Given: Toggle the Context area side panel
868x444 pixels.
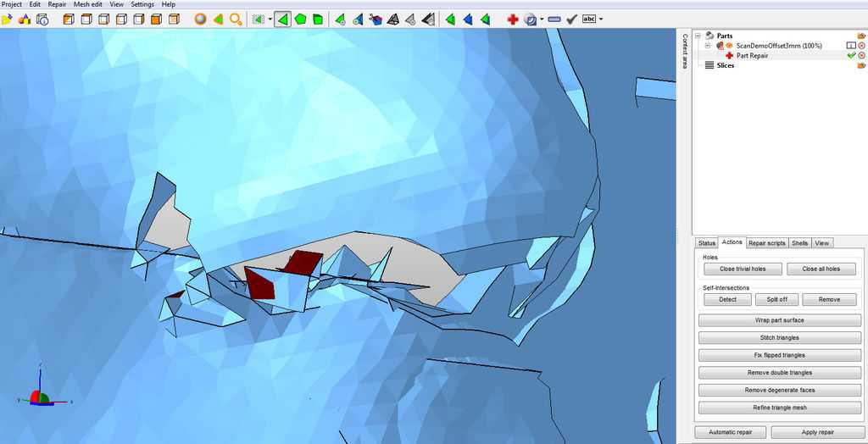Looking at the screenshot, I should tap(685, 51).
